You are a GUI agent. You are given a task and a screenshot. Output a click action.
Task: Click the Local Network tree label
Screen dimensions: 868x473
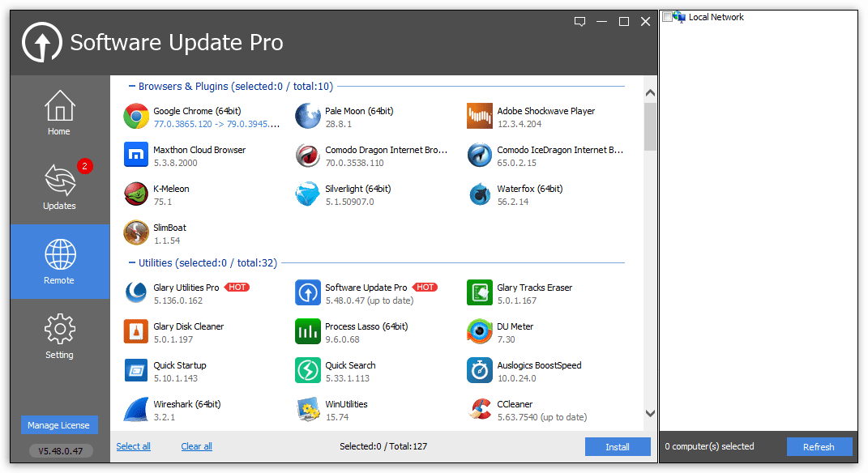click(716, 17)
